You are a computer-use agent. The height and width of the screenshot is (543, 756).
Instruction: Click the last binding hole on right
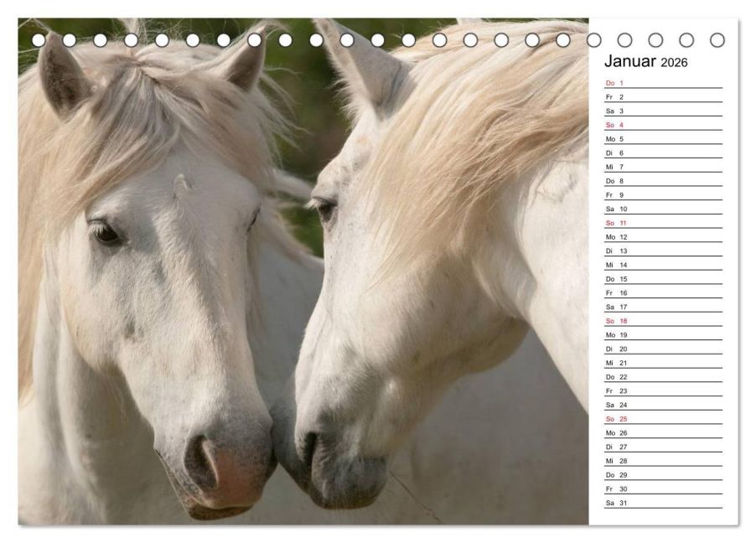point(717,40)
